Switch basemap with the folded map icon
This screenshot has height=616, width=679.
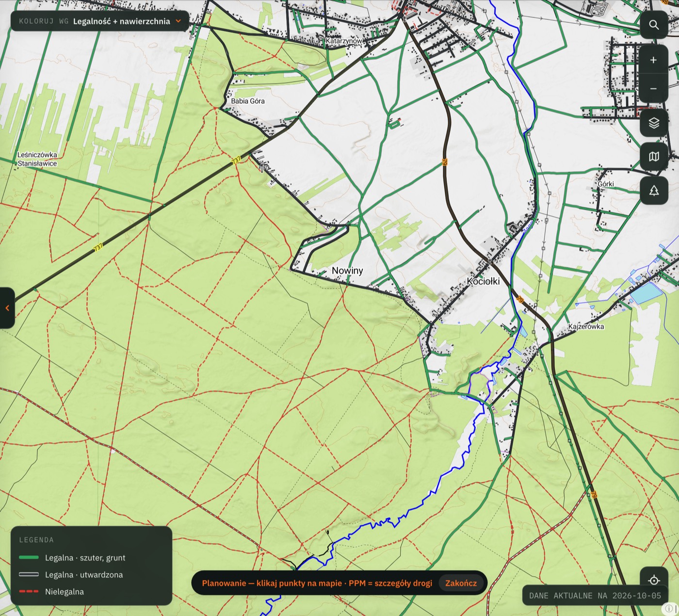pos(654,156)
